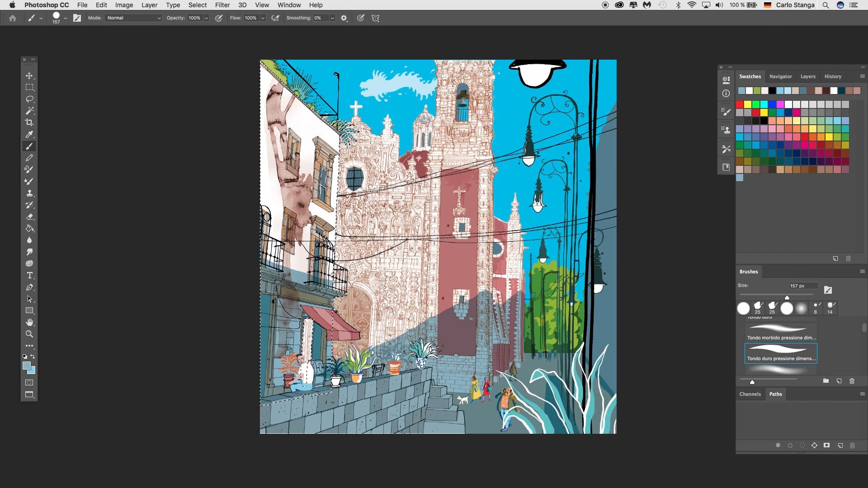
Task: Open the Opacity slider dropdown arrow
Action: (206, 18)
